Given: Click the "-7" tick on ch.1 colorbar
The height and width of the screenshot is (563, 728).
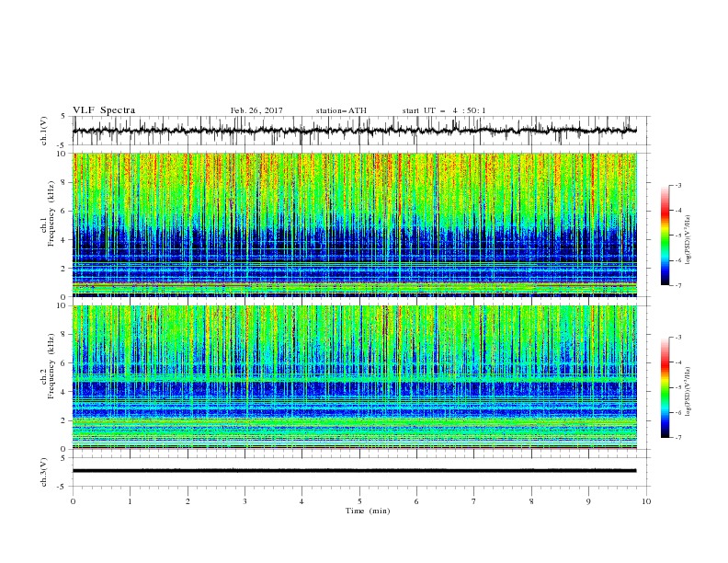Looking at the screenshot, I should (678, 285).
